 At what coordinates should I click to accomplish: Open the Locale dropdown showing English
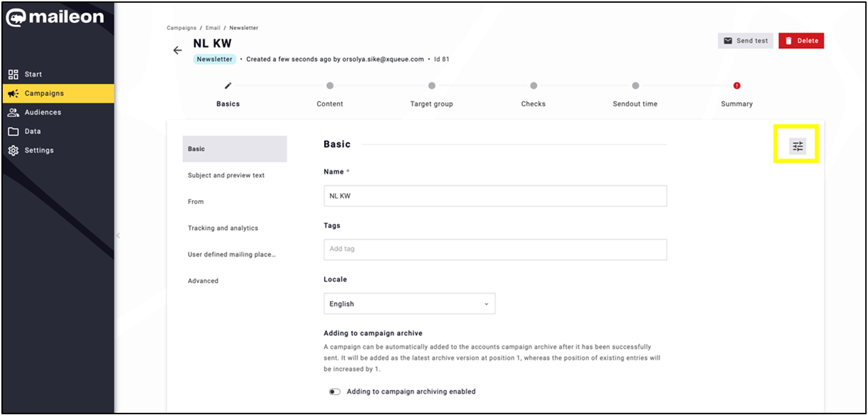[x=409, y=304]
